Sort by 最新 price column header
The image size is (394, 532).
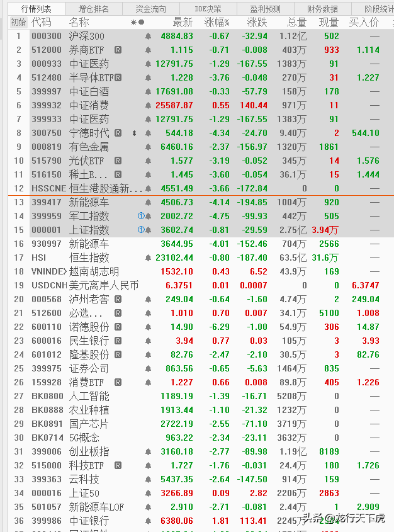point(183,23)
